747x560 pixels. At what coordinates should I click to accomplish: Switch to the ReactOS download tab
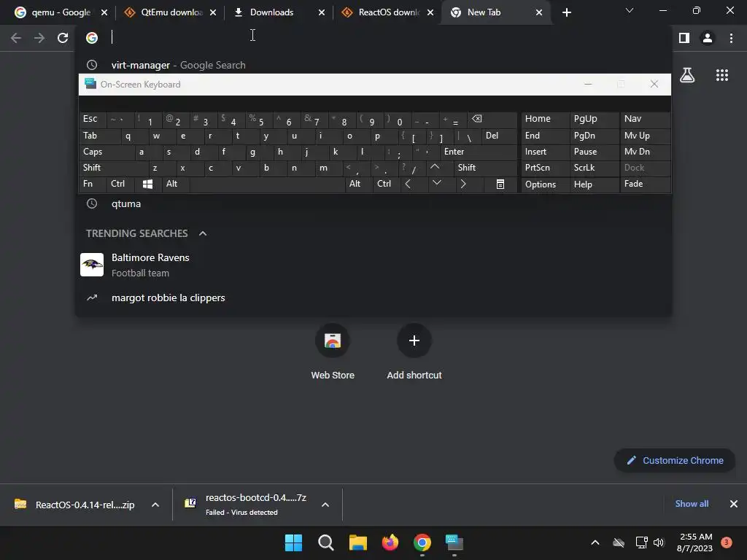[387, 12]
